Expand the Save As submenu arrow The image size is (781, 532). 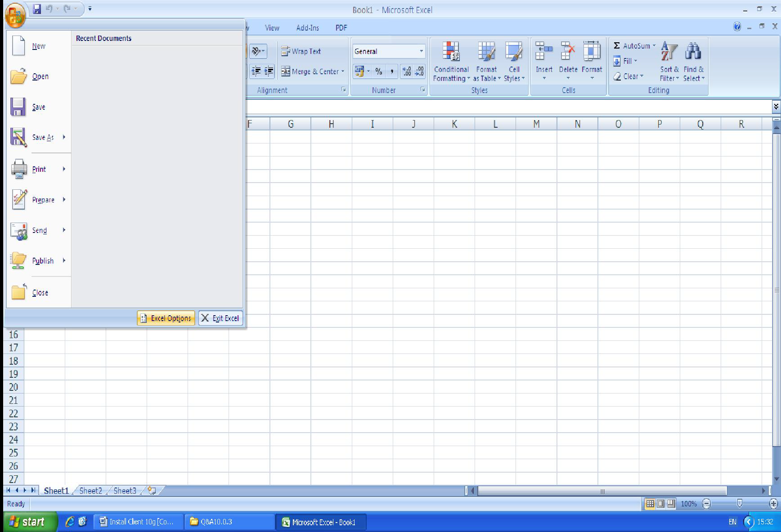64,137
